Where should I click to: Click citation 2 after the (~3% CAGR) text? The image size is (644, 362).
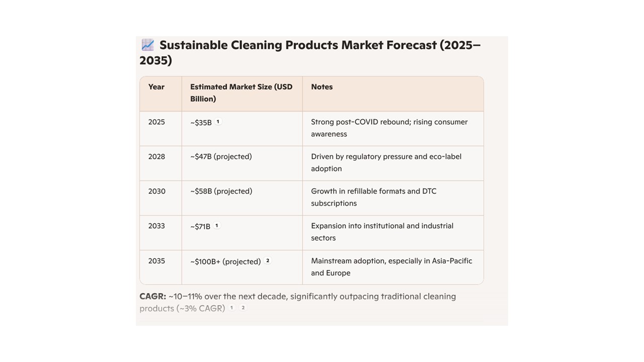pyautogui.click(x=243, y=308)
